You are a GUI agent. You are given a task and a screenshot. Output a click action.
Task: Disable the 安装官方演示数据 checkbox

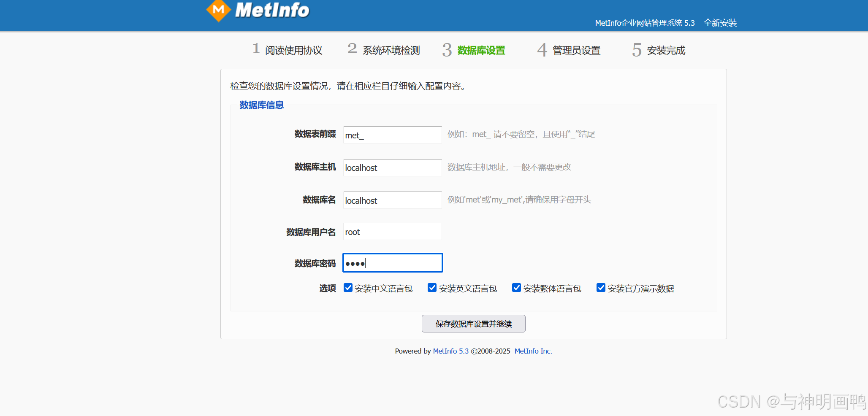tap(601, 288)
